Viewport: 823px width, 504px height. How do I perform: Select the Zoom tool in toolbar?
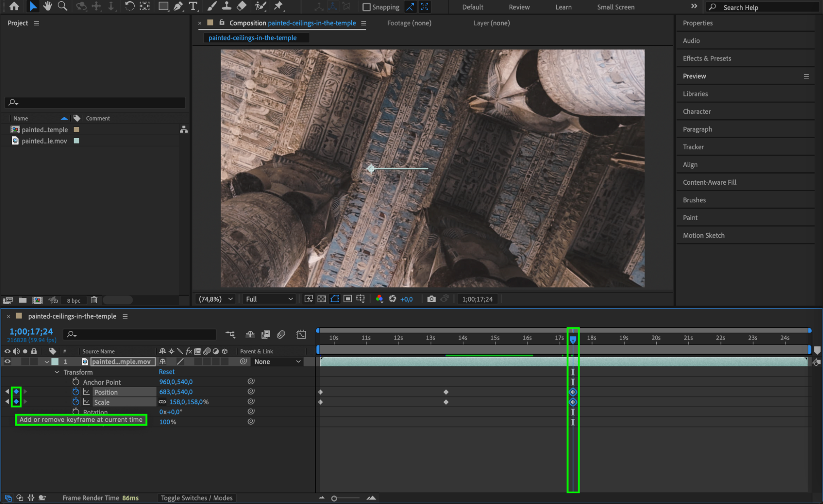(x=63, y=6)
